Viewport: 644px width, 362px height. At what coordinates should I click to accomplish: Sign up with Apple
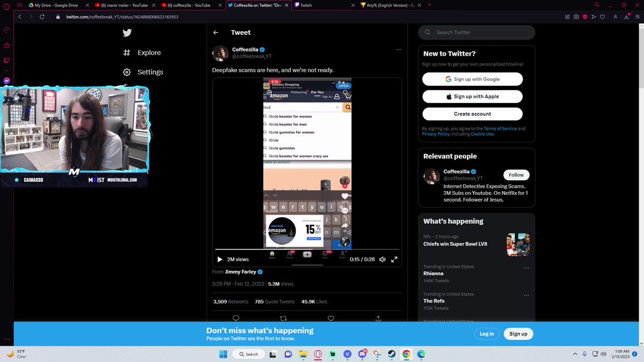[472, 97]
